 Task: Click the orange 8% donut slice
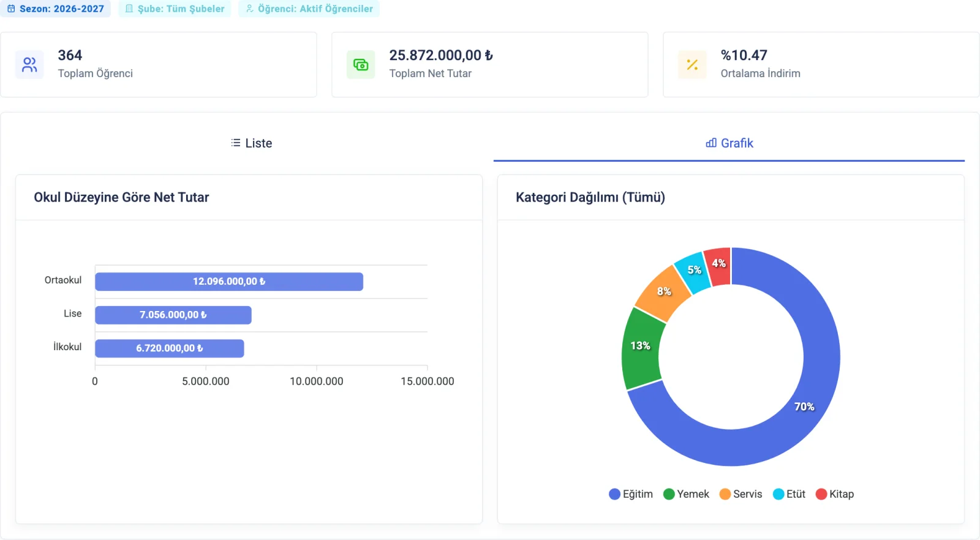coord(664,293)
